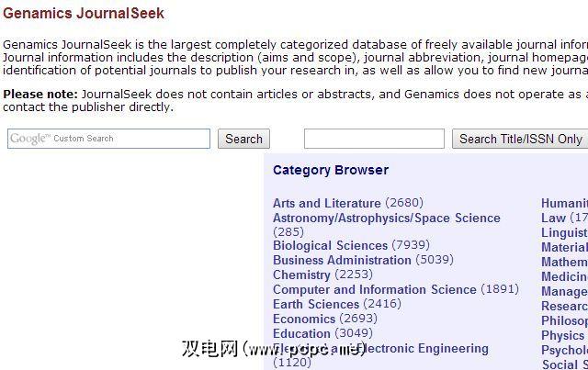Select the Linguistics category link
Viewport: 588px width, 370px height.
point(564,232)
